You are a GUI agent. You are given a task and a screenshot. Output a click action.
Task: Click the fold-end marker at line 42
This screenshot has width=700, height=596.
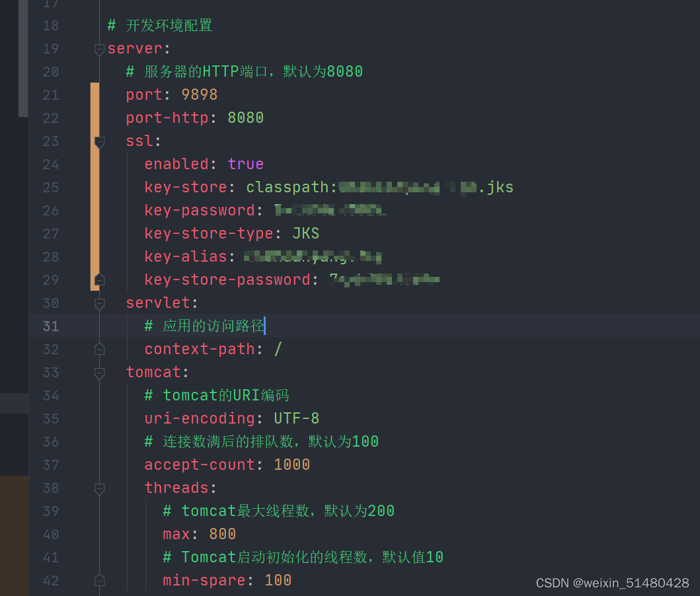98,580
